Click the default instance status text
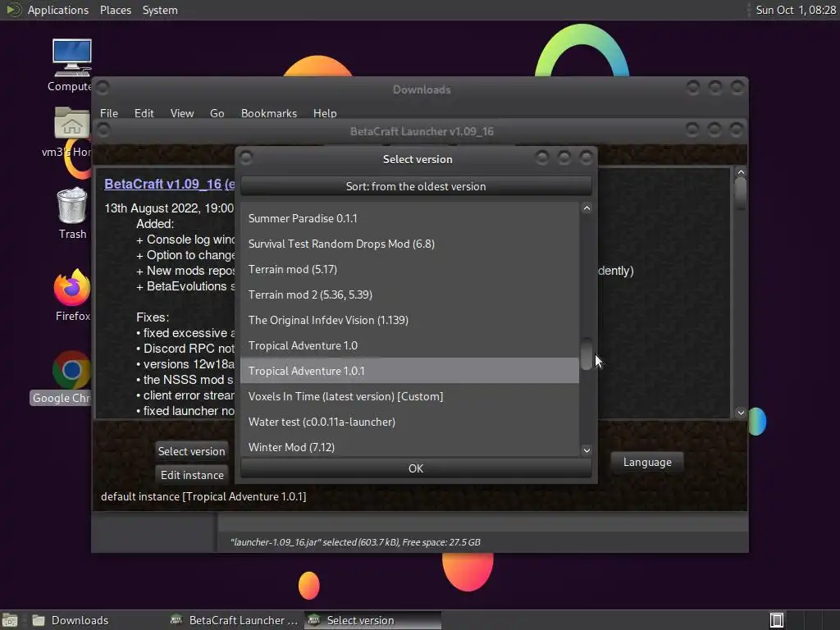This screenshot has height=630, width=840. coord(203,496)
